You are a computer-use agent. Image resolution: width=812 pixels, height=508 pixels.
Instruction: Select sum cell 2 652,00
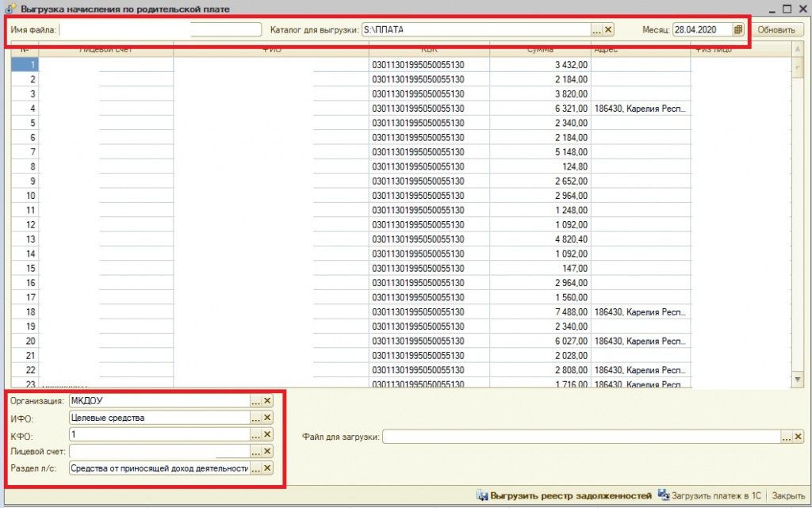click(x=540, y=181)
